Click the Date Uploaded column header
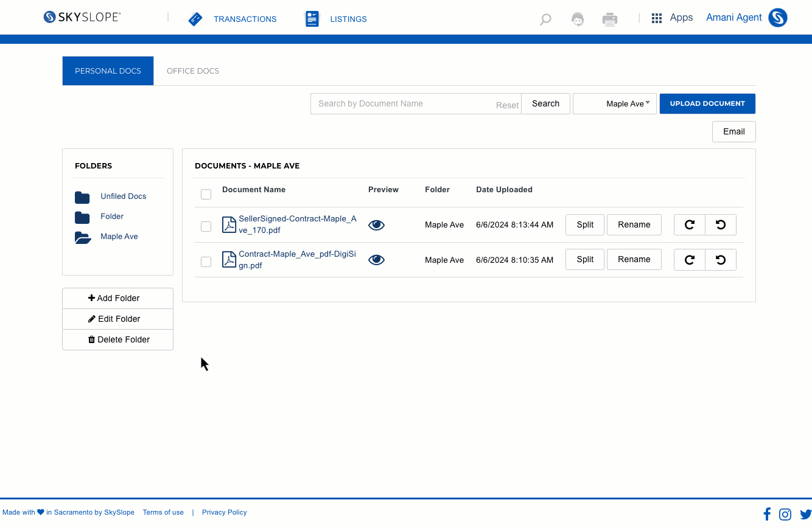Screen dimensions: 812x528 pyautogui.click(x=504, y=190)
